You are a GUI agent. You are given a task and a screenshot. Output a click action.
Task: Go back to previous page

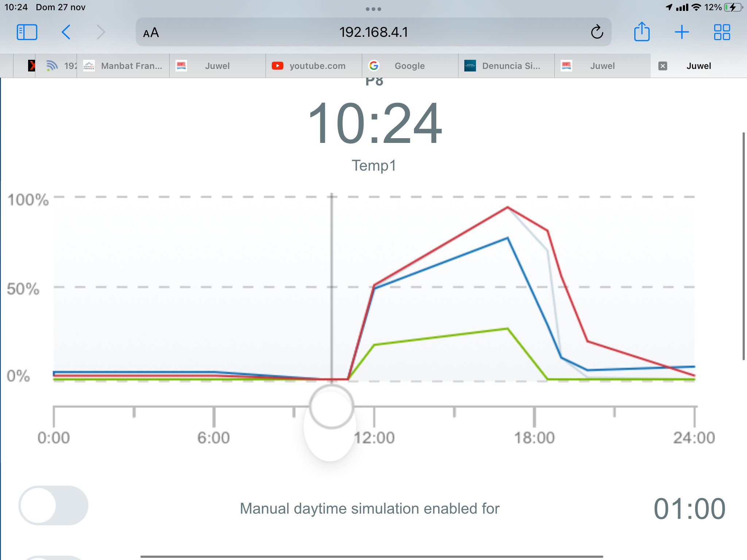(66, 32)
